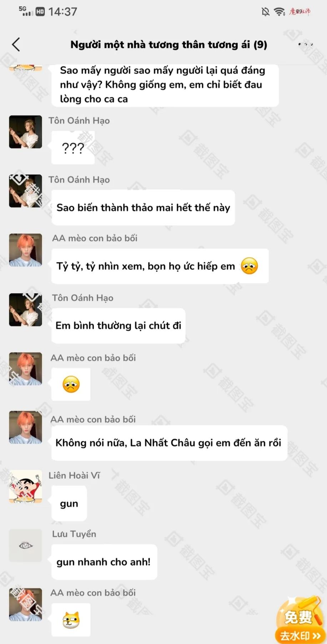This screenshot has height=644, width=327.
Task: Tap the message mentioning La Nhất Châu
Action: (x=169, y=443)
